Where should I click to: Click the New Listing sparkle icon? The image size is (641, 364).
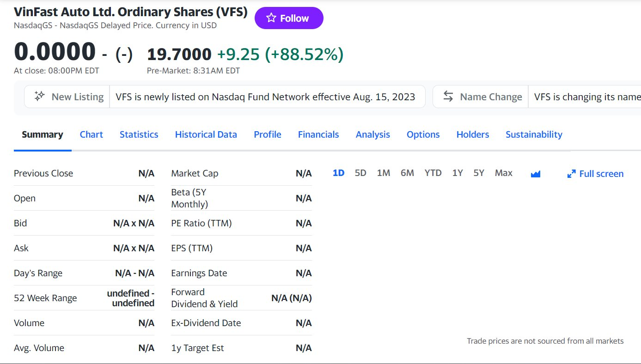tap(40, 96)
